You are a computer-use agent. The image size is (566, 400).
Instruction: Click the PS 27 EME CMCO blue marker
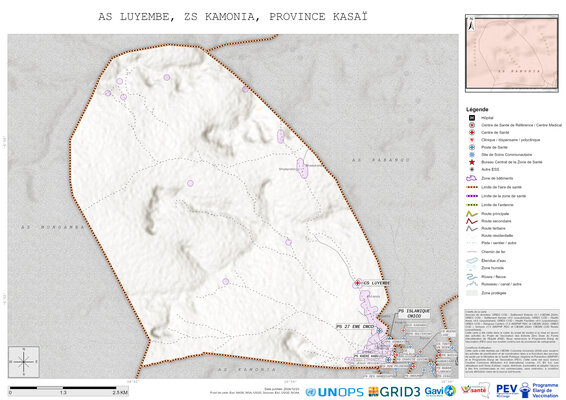[x=379, y=330]
